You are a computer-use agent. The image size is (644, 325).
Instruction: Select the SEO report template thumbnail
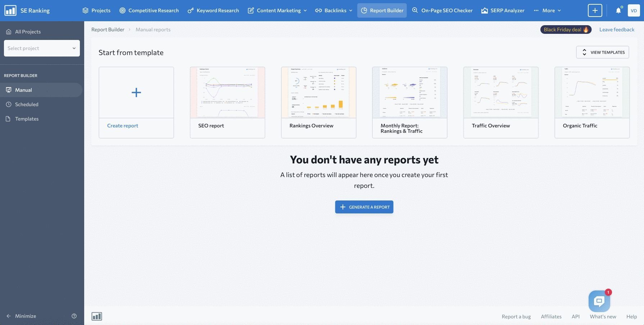click(x=227, y=92)
